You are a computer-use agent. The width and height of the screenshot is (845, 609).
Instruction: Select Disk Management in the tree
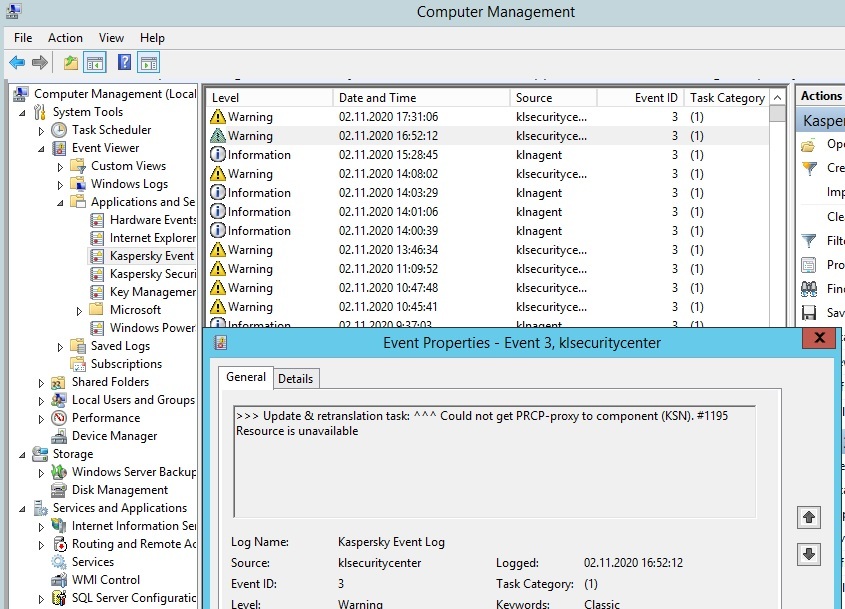[x=119, y=490]
